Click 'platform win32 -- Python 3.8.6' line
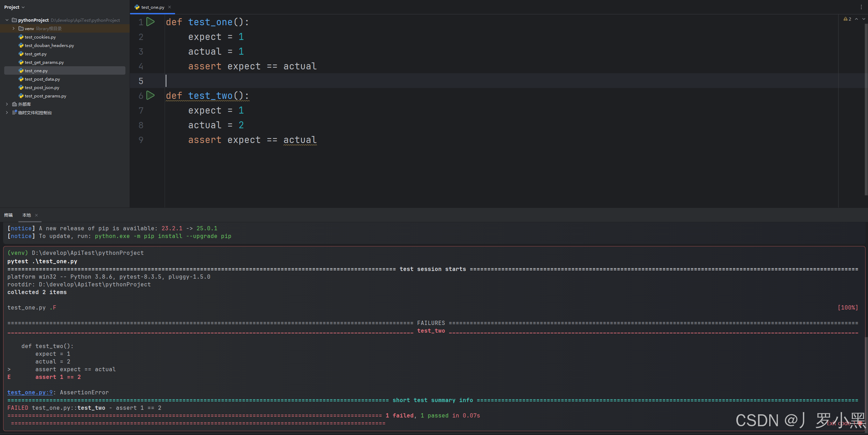The image size is (868, 435). [x=109, y=277]
